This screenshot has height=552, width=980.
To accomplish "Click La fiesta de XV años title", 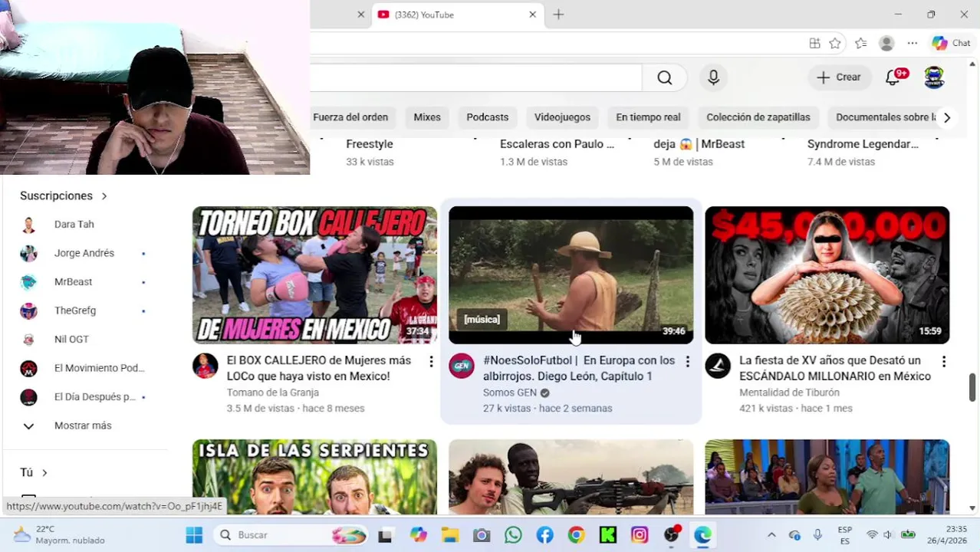I will pyautogui.click(x=835, y=368).
